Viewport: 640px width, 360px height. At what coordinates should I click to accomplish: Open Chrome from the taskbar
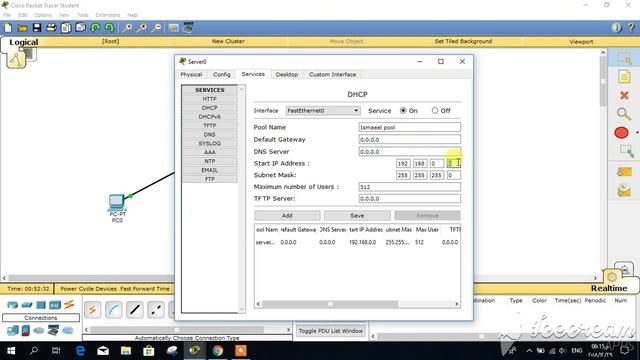[218, 351]
